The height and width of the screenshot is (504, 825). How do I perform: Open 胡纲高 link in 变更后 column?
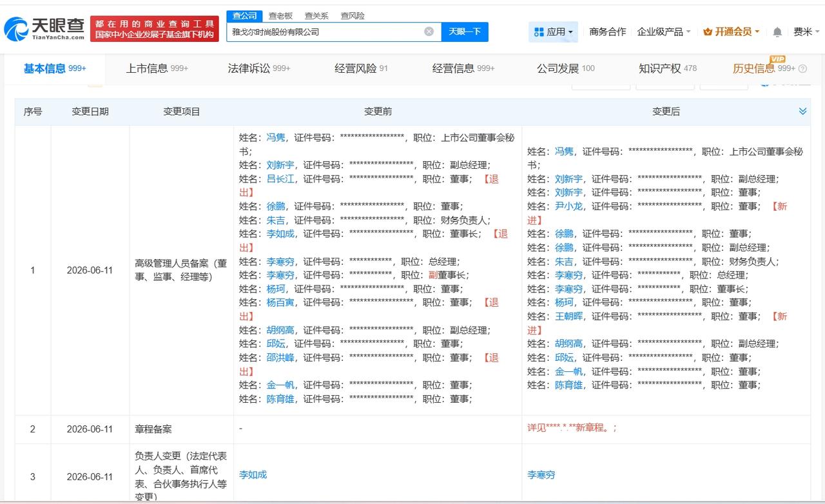(568, 344)
